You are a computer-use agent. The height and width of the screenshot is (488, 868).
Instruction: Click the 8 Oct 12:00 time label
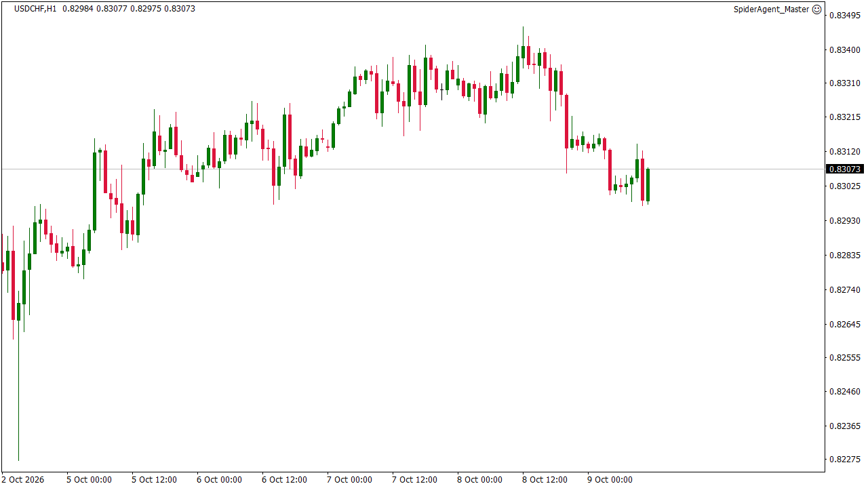coord(545,480)
